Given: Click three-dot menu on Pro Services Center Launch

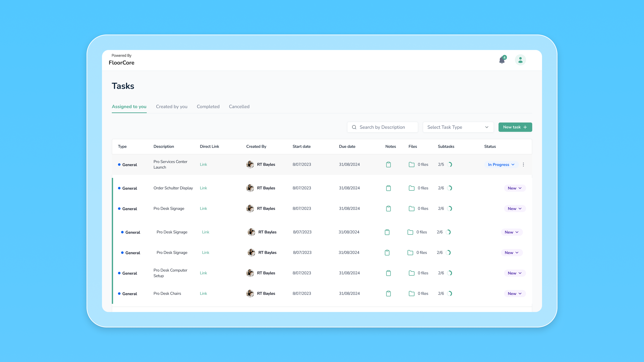Looking at the screenshot, I should [x=523, y=164].
